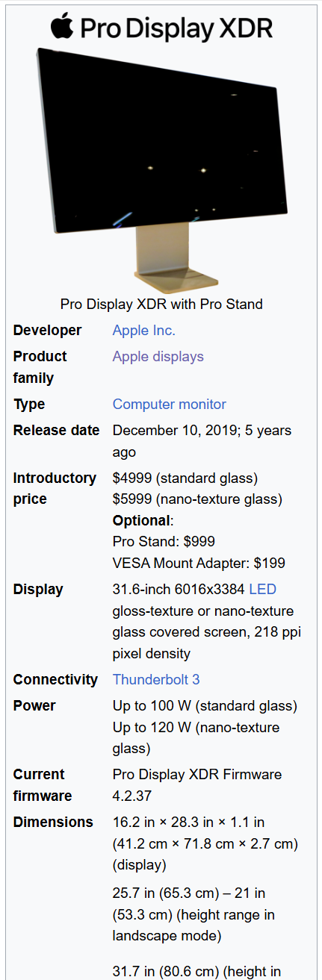
Task: Open the Apple Inc. developer link
Action: click(x=144, y=330)
